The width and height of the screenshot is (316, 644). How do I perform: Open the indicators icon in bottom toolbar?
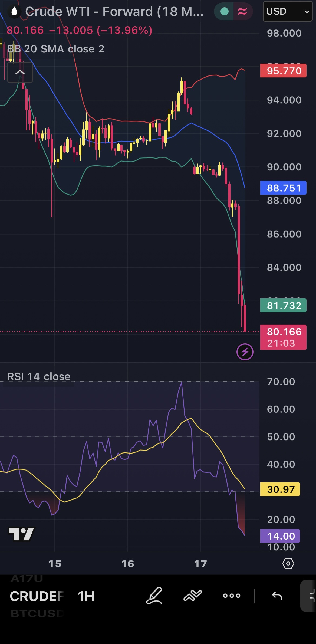point(193,596)
